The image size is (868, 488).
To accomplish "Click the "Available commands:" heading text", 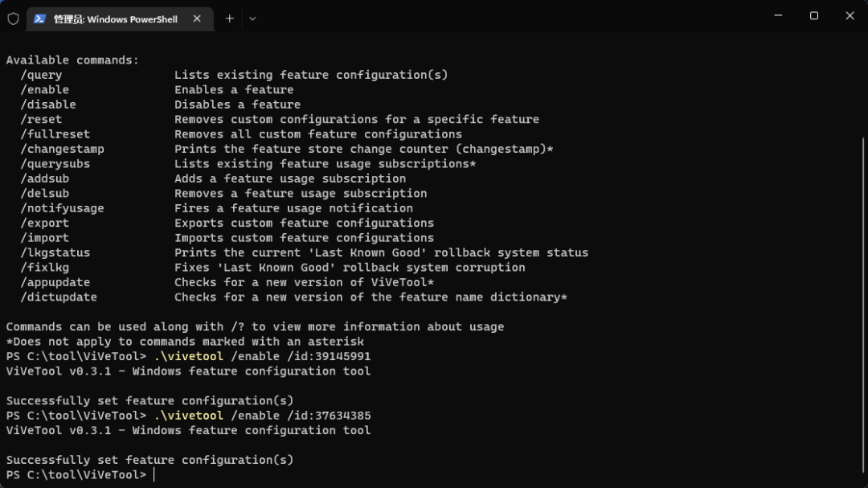I will click(x=72, y=60).
